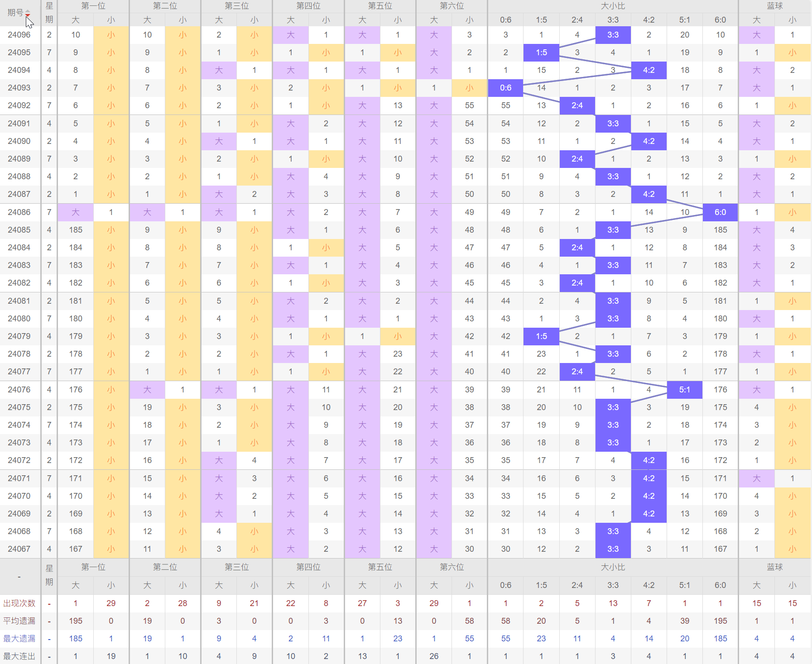Click highlighted 6:0 cell in row 24086
Screen dimensions: 812x664
click(x=720, y=212)
